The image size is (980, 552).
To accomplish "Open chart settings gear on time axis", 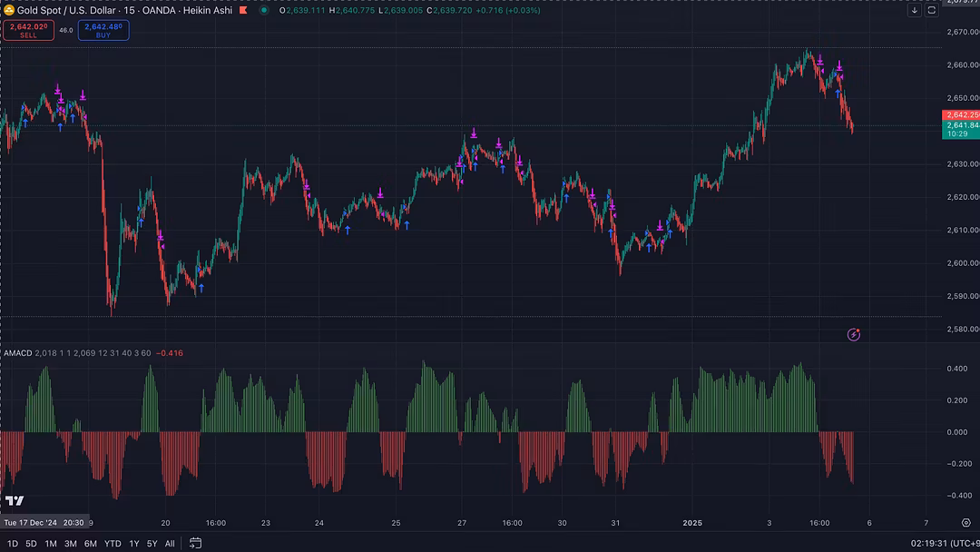I will pos(966,523).
